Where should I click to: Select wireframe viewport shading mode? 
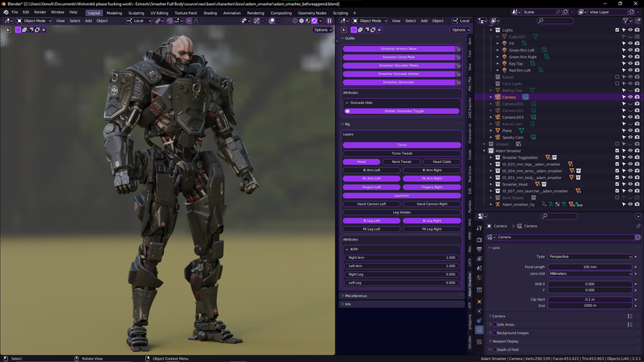(295, 21)
